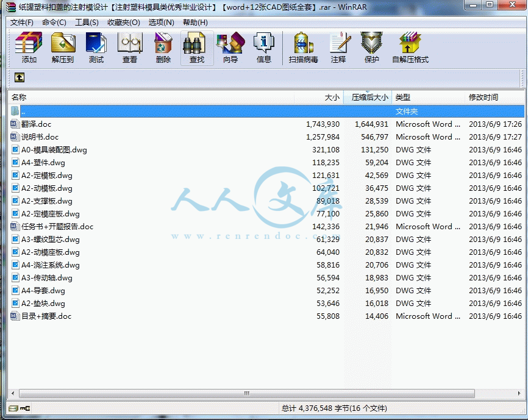Minimize the WinRAR window
Viewport: 528px width, 420px height.
pos(474,5)
